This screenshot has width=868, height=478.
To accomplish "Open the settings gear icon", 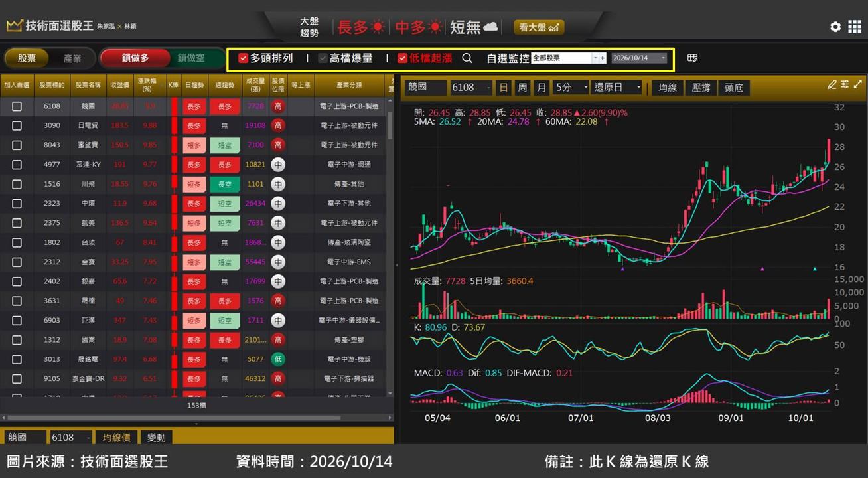I will (835, 27).
